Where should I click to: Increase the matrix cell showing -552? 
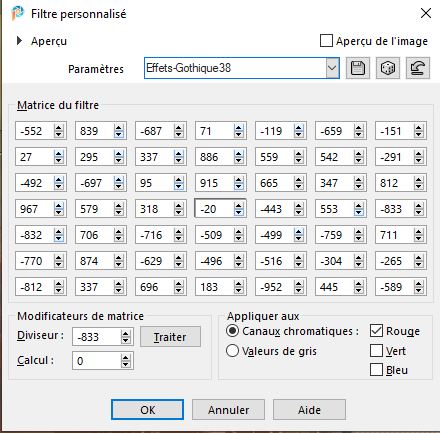click(59, 128)
